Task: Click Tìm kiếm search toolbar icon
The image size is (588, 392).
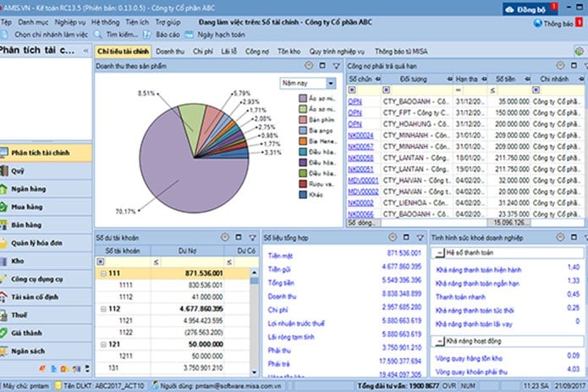Action: [x=98, y=35]
